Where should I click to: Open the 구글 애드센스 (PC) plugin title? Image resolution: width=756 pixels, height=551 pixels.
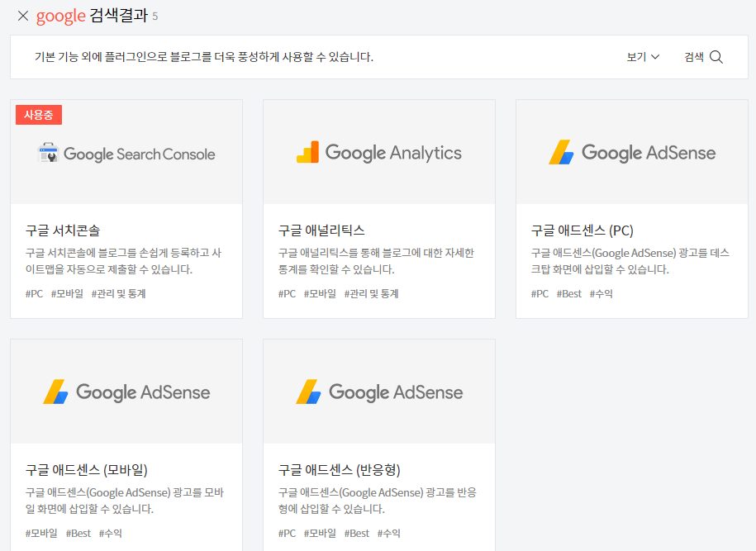coord(582,230)
